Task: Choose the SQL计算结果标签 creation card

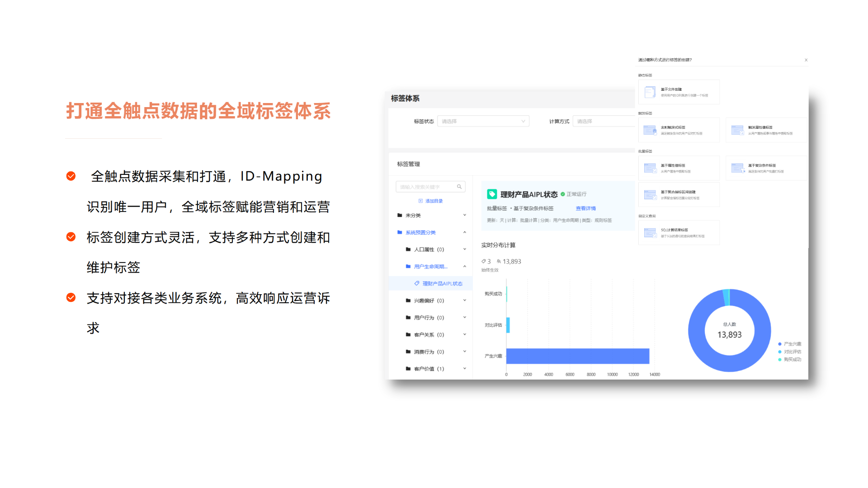Action: click(x=679, y=233)
